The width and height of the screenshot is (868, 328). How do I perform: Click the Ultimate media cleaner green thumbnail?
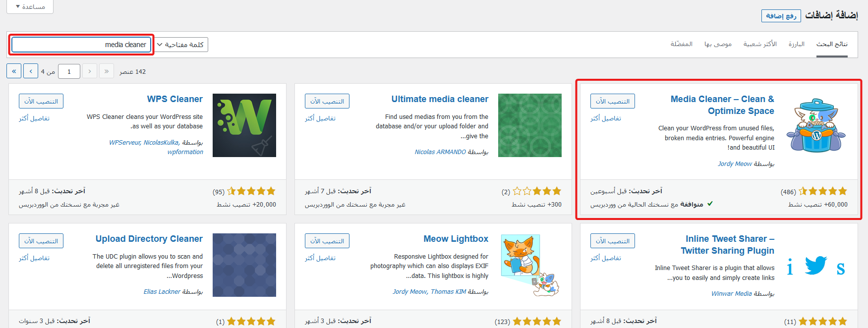(529, 125)
